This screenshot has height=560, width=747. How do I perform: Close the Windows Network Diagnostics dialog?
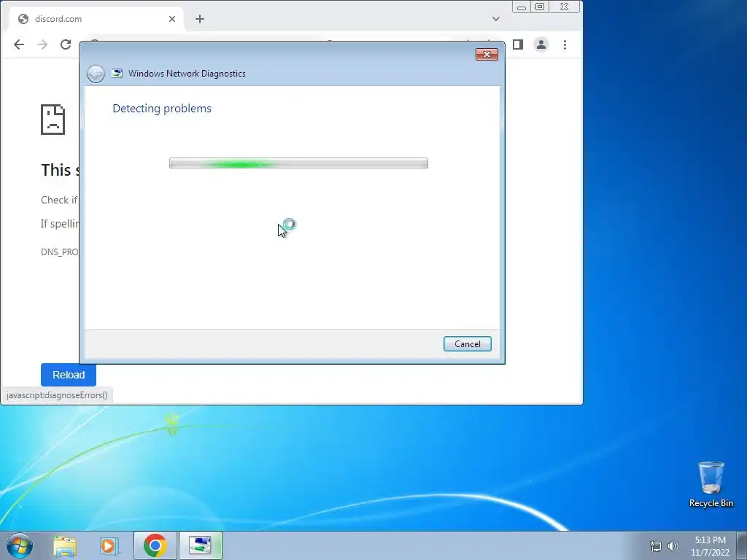487,54
